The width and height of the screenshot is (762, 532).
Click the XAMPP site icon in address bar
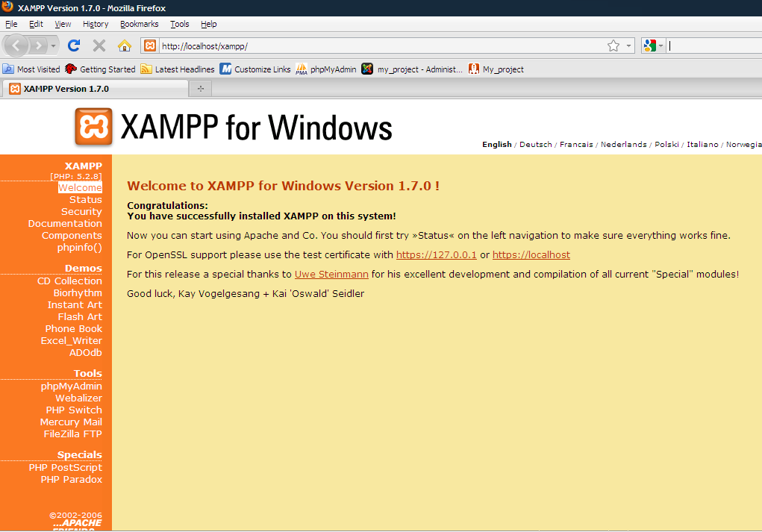(x=150, y=46)
